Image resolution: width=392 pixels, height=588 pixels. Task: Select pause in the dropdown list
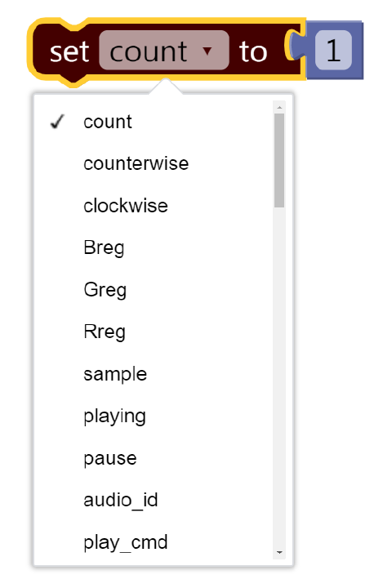(x=154, y=458)
